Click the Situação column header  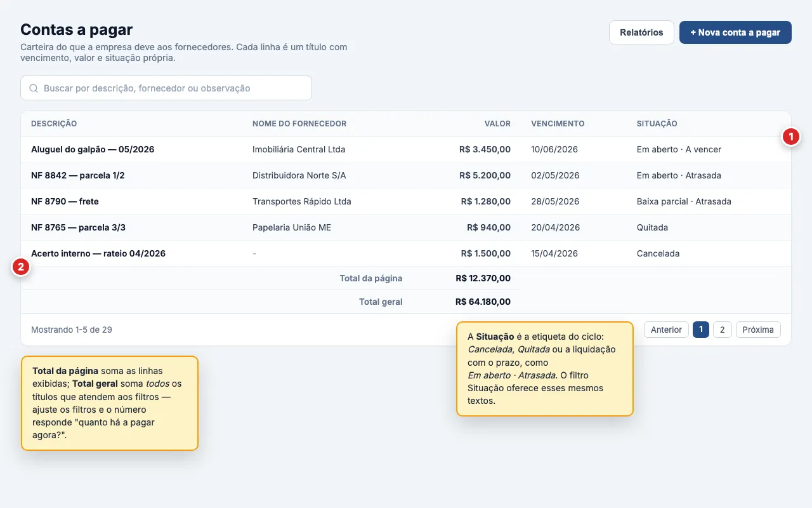click(657, 124)
